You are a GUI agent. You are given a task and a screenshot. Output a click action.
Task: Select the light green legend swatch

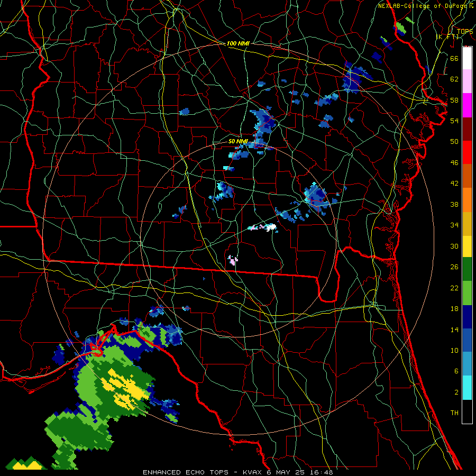pos(467,293)
